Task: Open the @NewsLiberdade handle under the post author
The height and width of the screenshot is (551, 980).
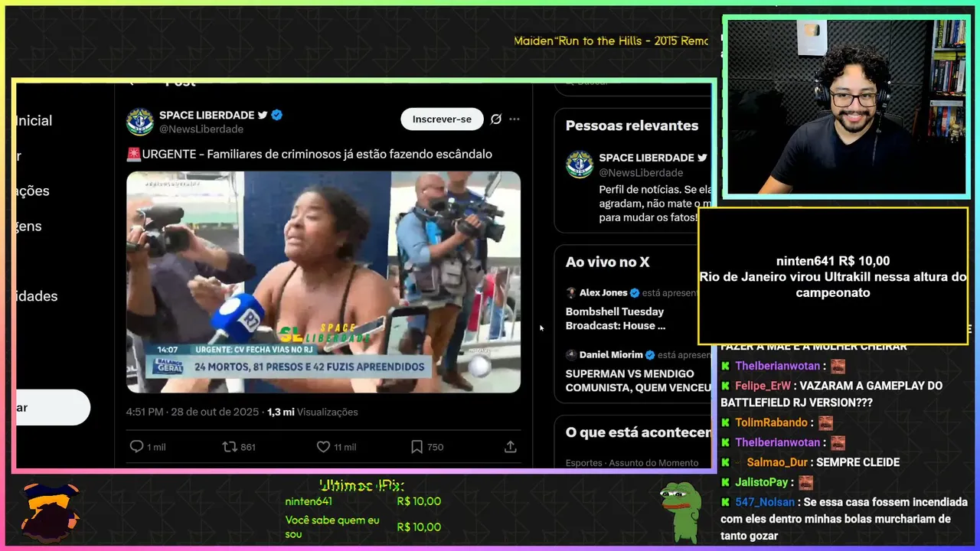Action: [201, 129]
